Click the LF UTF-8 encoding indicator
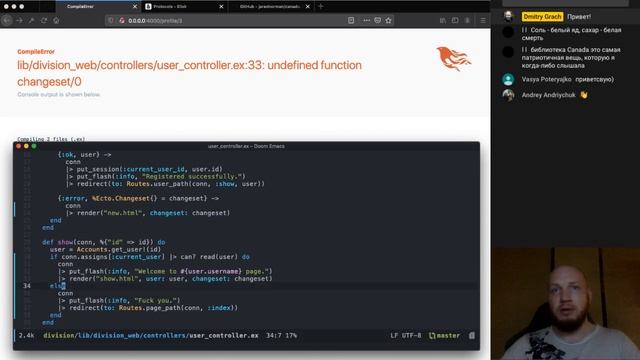Viewport: 640px width, 360px height. (405, 336)
